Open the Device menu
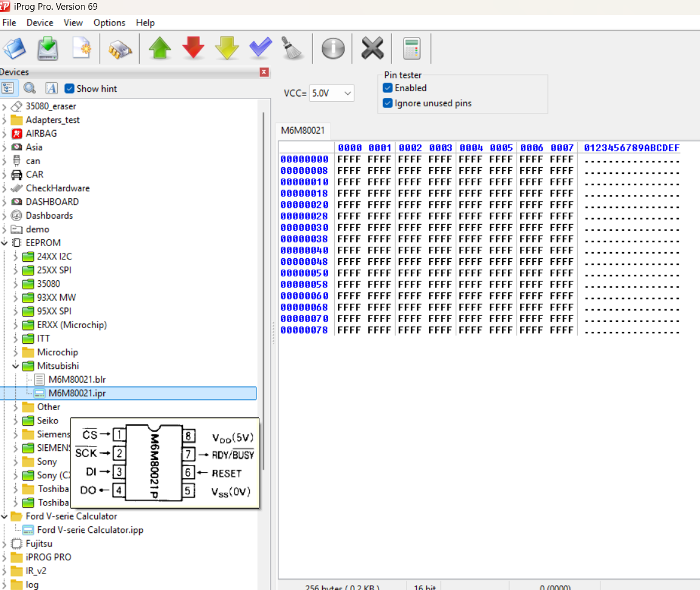The height and width of the screenshot is (590, 700). point(39,22)
